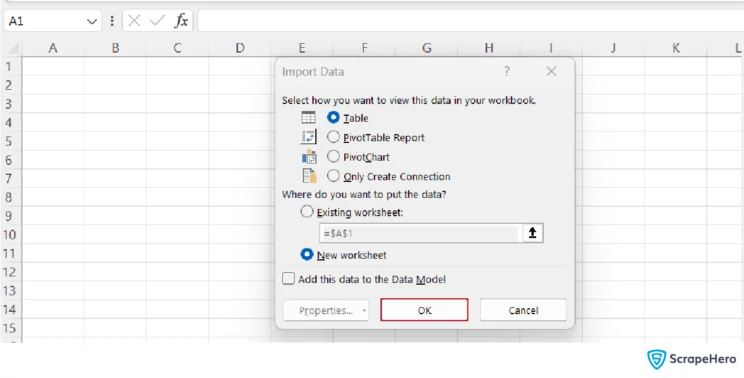Select column K header

point(676,48)
